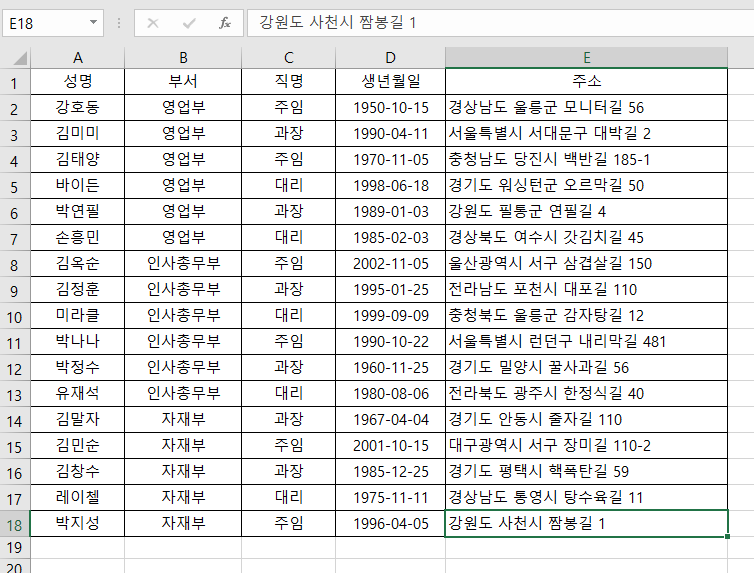Select address 경기도 안동시 줄자길 110
The height and width of the screenshot is (573, 754).
[586, 419]
